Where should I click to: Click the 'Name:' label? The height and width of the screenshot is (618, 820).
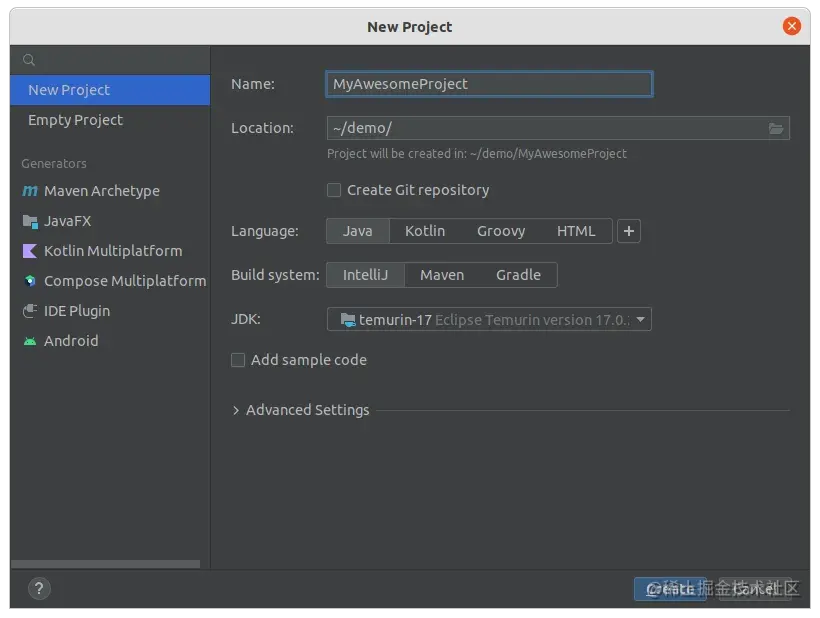coord(253,84)
